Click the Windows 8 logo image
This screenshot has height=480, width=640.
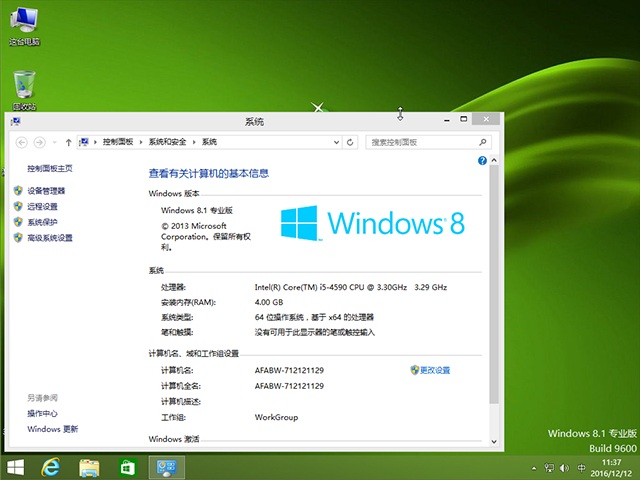373,223
